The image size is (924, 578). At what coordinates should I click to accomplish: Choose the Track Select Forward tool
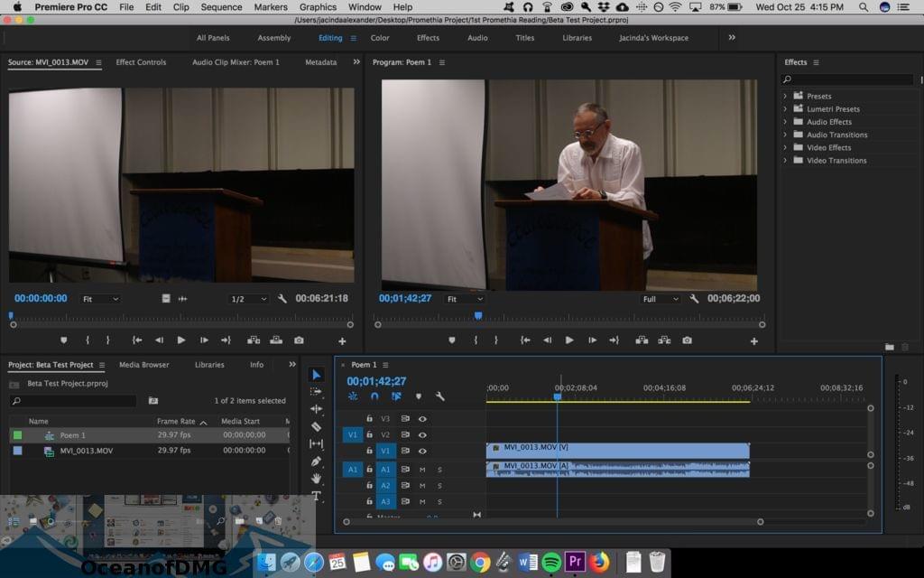pyautogui.click(x=317, y=392)
